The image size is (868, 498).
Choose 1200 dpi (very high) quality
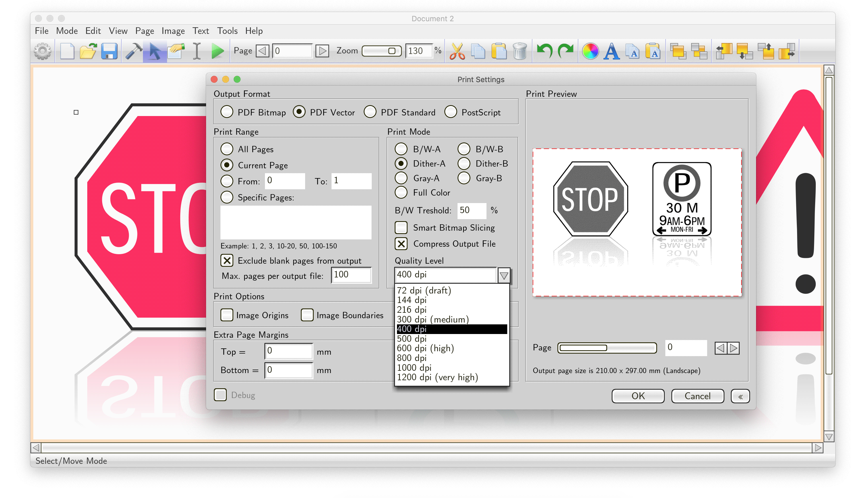tap(452, 377)
